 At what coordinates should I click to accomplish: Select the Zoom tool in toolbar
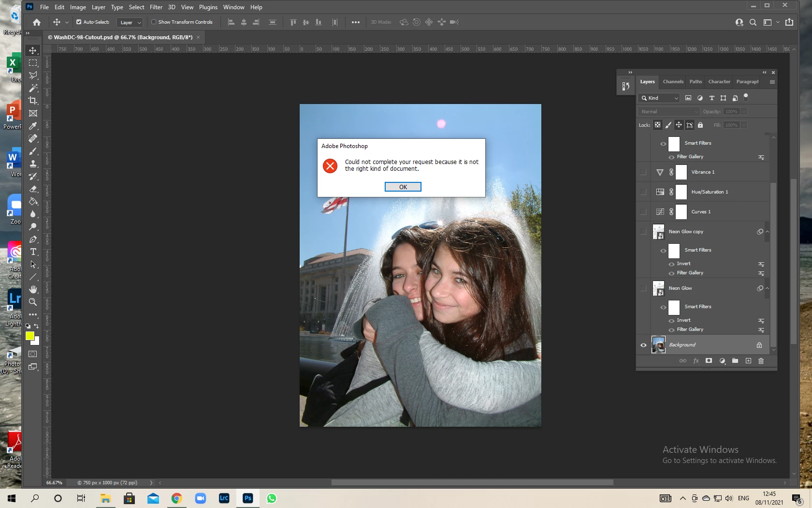pos(33,302)
